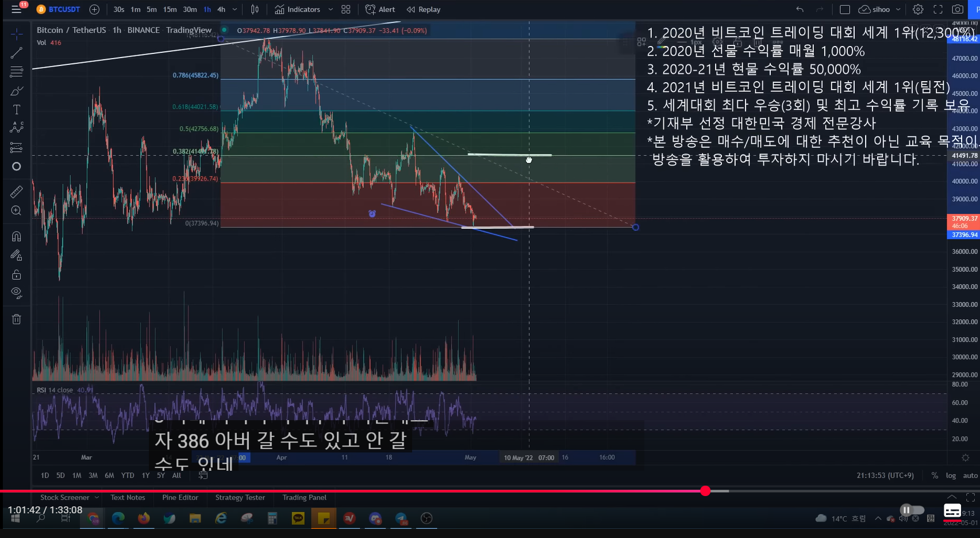
Task: Open the patterns tool group
Action: pos(17,128)
